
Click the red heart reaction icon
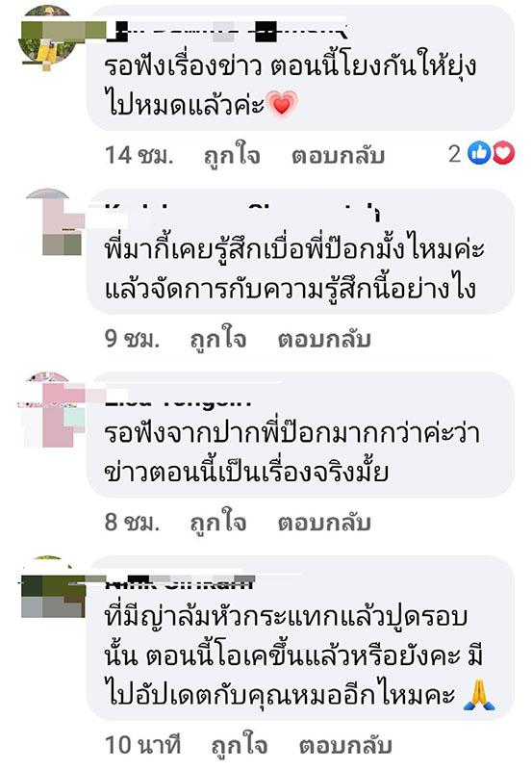503,153
